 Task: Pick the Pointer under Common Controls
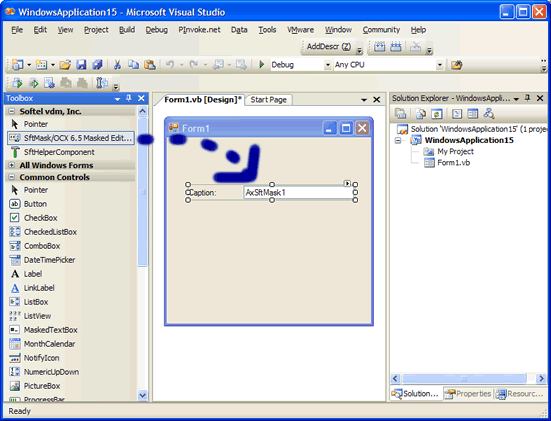tap(29, 190)
